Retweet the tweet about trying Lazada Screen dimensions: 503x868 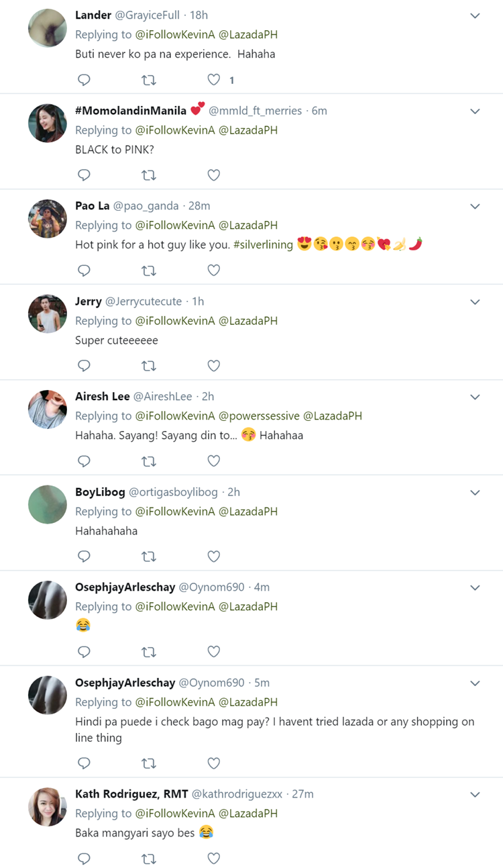149,763
